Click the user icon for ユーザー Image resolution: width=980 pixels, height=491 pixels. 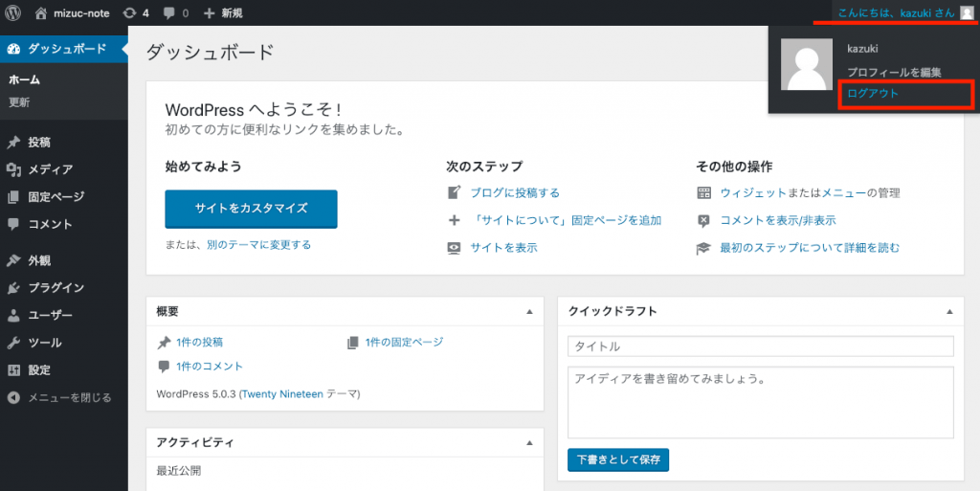(x=13, y=316)
